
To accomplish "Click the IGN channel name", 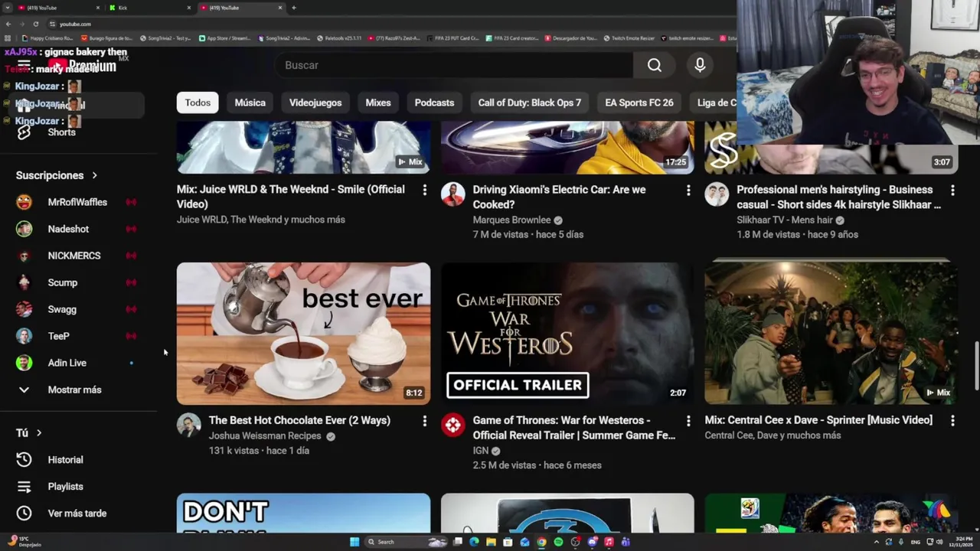I will 481,451.
